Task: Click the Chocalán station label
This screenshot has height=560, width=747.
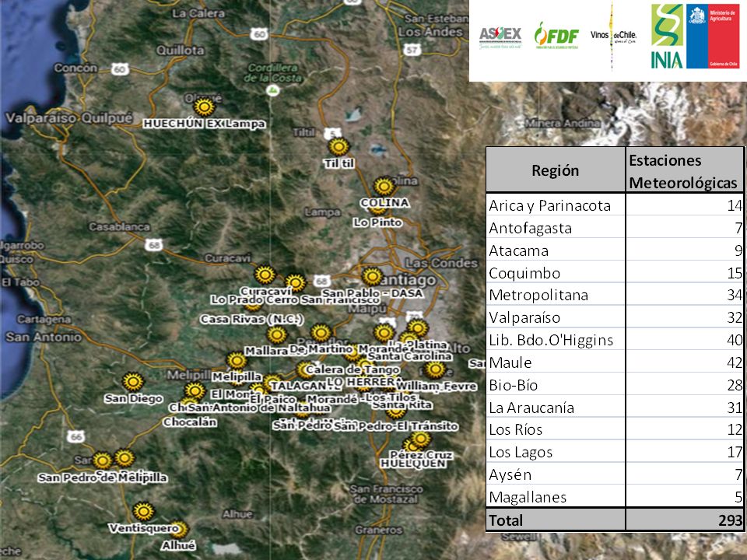Action: [190, 422]
